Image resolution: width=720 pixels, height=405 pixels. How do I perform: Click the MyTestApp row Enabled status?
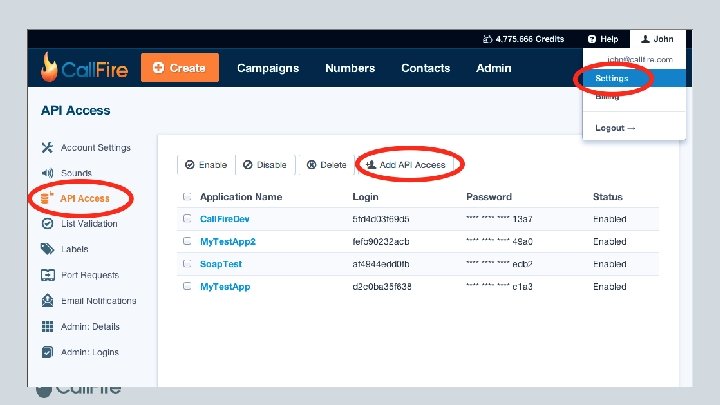click(x=609, y=287)
